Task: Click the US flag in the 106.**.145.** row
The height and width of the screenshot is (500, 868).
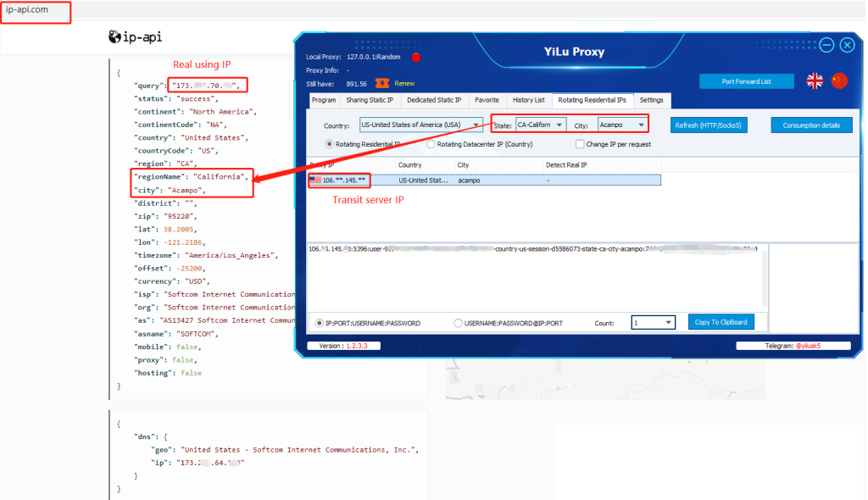Action: (315, 180)
